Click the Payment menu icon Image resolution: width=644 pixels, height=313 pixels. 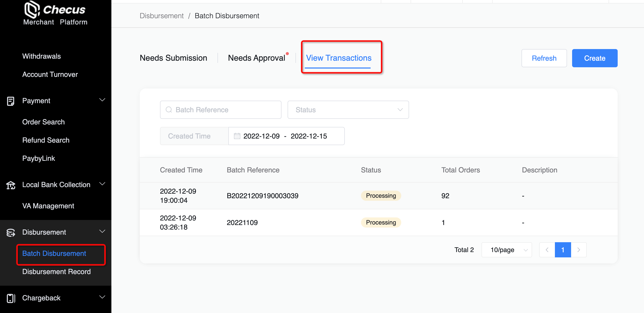(x=11, y=101)
